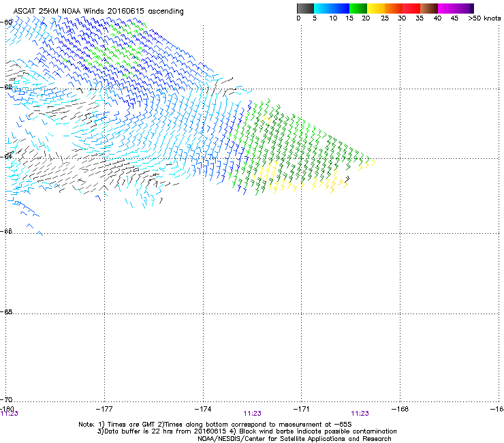Click the NOAA/NESDIS Center for Satellite Applications credit
Image resolution: width=504 pixels, height=443 pixels.
(294, 439)
